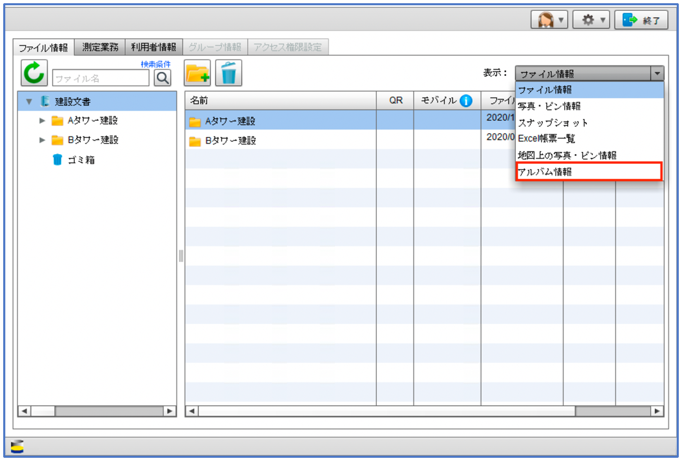This screenshot has height=461, width=683.
Task: Click the trash delete icon in toolbar
Action: tap(229, 73)
